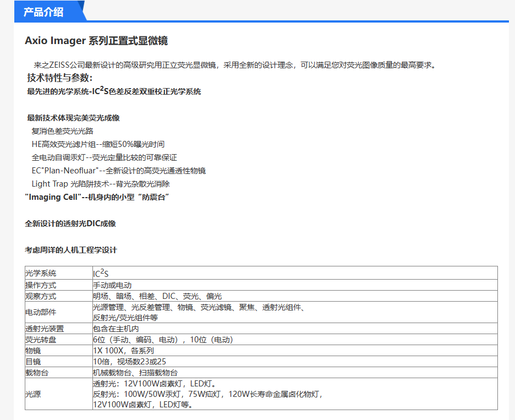Click the 包含在主机内 table cell

(295, 329)
